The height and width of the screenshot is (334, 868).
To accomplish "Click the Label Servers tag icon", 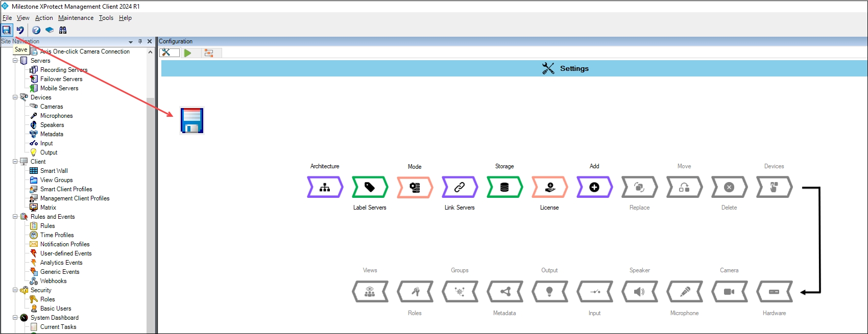I will (x=370, y=187).
